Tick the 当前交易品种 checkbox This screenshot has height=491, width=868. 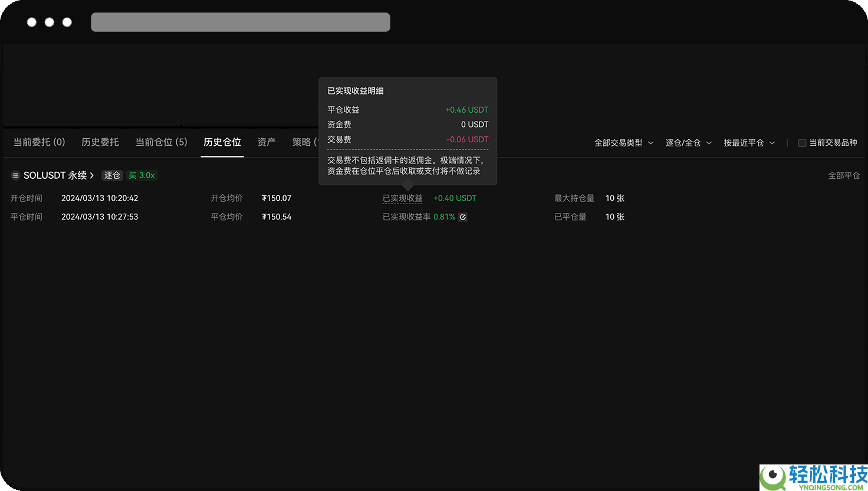click(802, 143)
